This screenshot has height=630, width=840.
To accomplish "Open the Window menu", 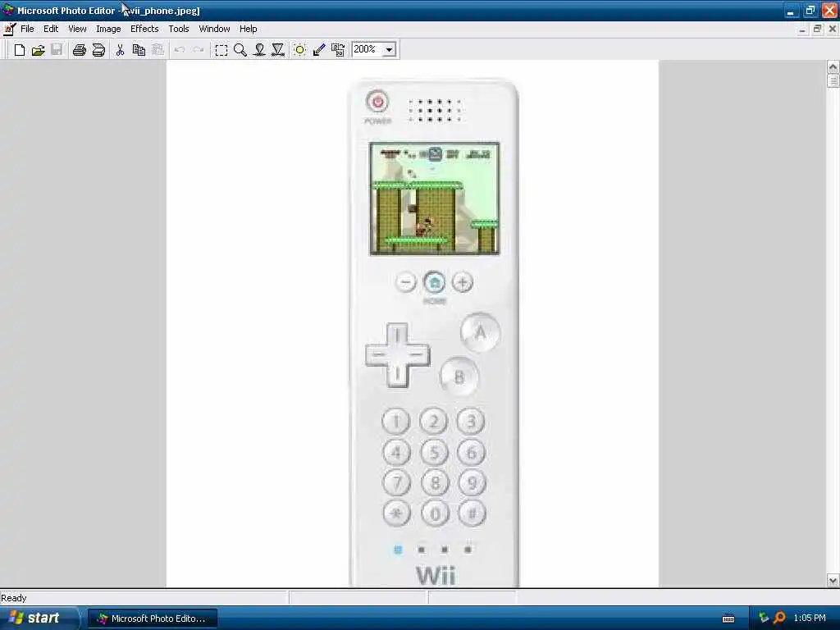I will 214,29.
